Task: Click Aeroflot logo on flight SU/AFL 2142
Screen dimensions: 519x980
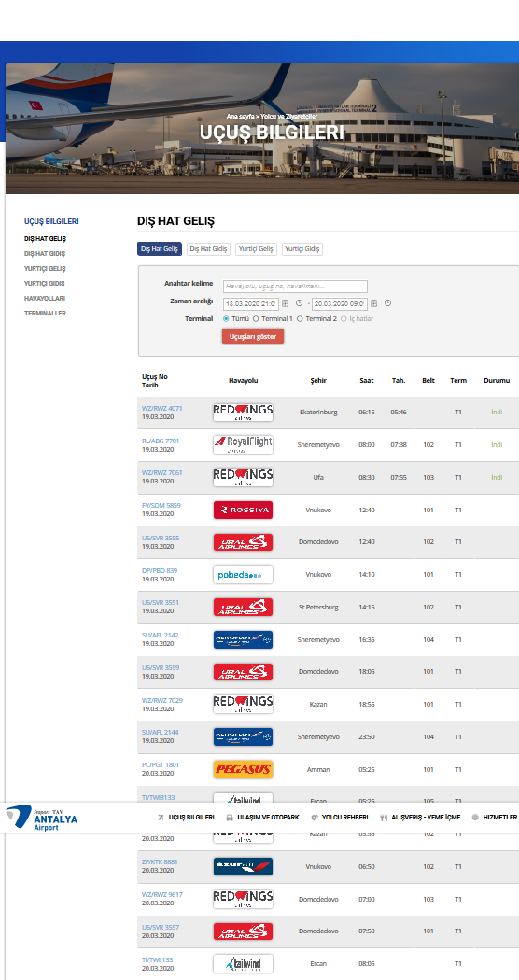Action: click(x=243, y=639)
